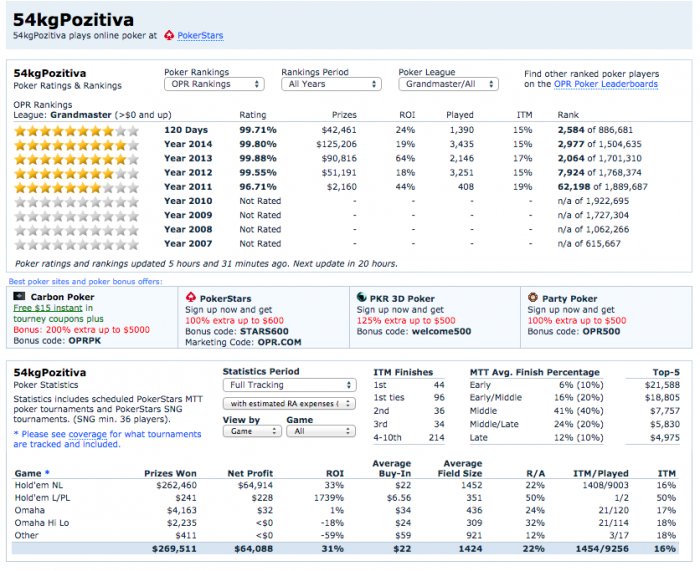Click the Party Poker 100% extra up to $500 offer
The width and height of the screenshot is (700, 571).
tap(577, 320)
